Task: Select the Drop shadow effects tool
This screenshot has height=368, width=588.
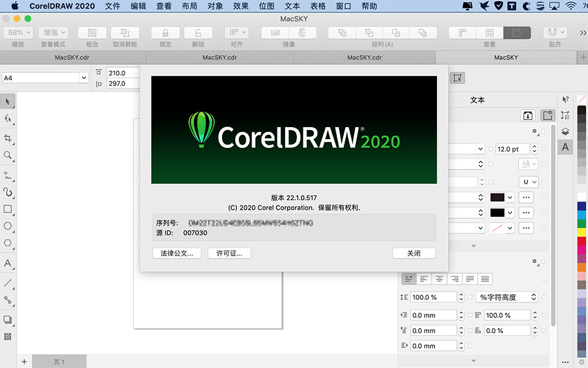Action: click(8, 320)
